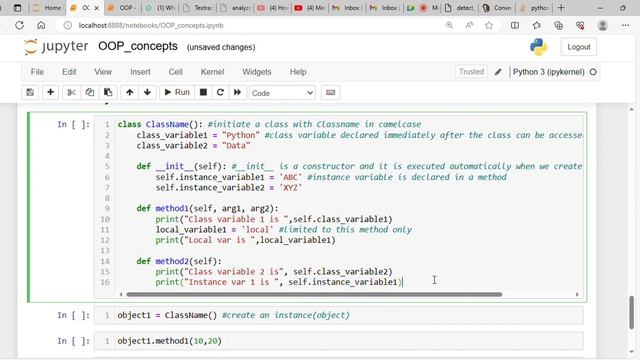Refresh the page in the browser

tap(19, 25)
